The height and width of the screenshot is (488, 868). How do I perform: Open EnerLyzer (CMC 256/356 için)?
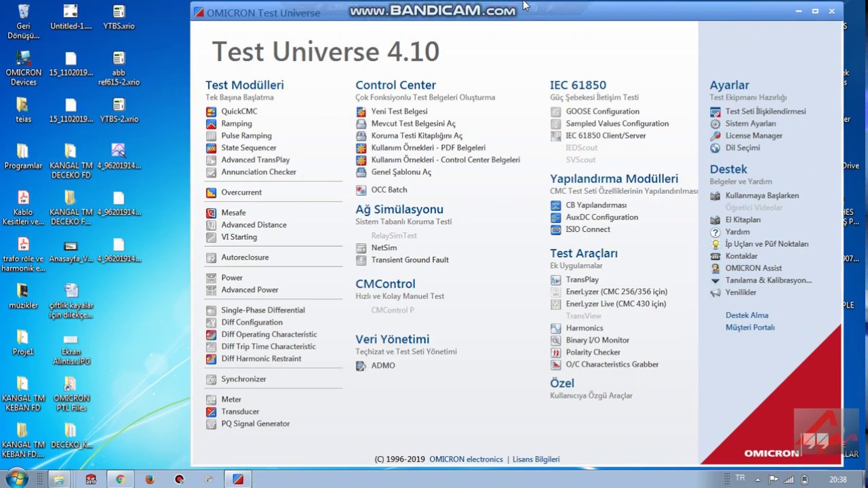[616, 292]
